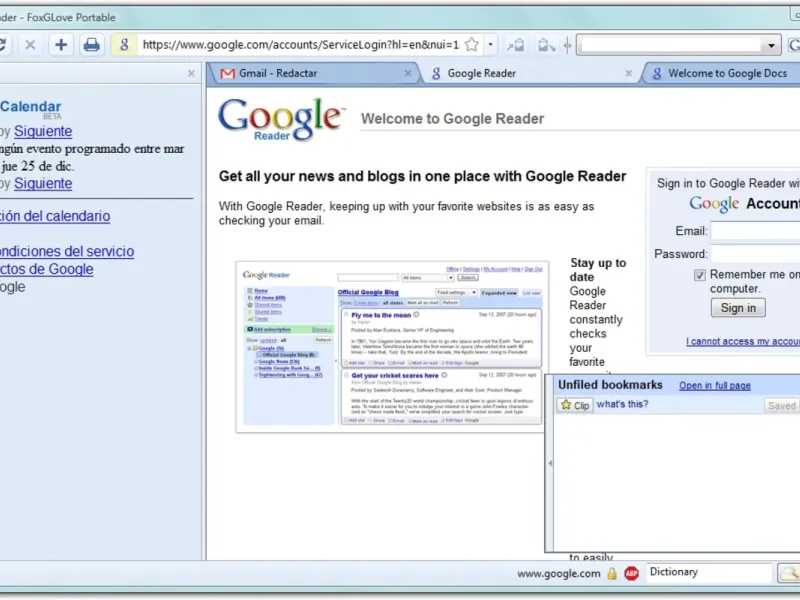800x600 pixels.
Task: Click the first Siguiente link in sidebar
Action: [43, 132]
